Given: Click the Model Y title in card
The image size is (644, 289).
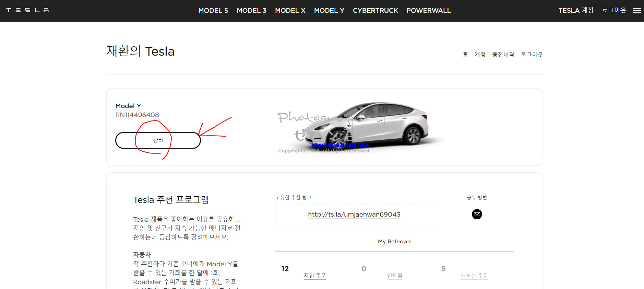Looking at the screenshot, I should pyautogui.click(x=128, y=106).
